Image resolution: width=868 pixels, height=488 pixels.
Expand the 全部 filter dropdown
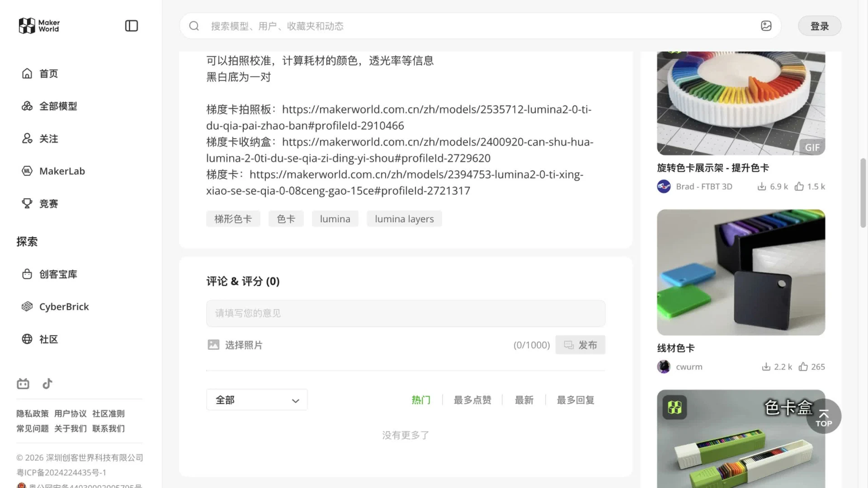point(257,400)
